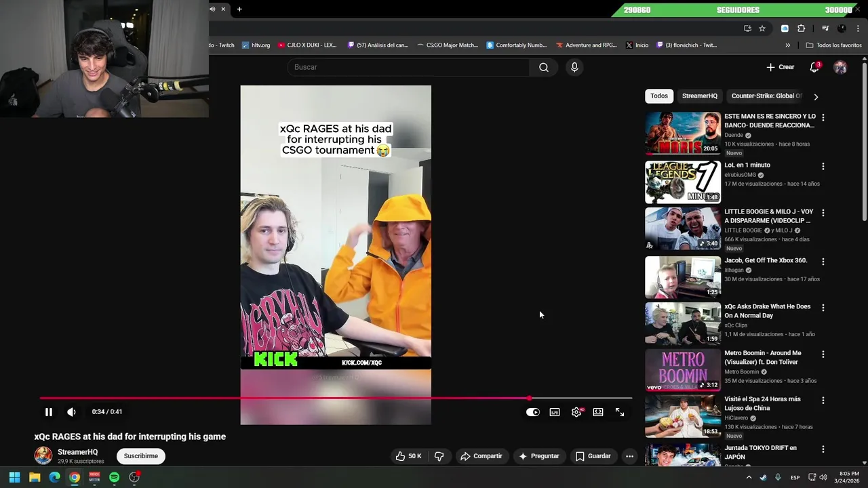Open the Chrome profile avatar

click(842, 28)
